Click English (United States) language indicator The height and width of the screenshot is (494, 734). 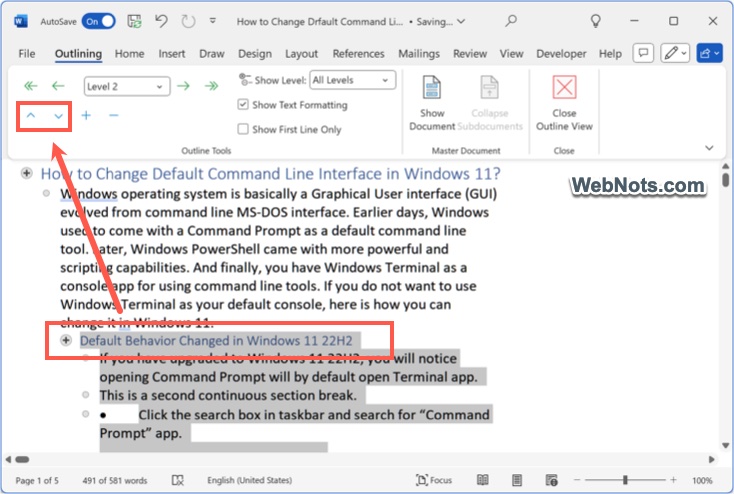pos(250,480)
